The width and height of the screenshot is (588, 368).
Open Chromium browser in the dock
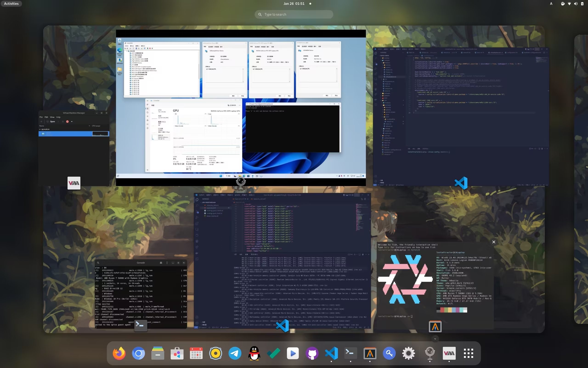click(138, 354)
